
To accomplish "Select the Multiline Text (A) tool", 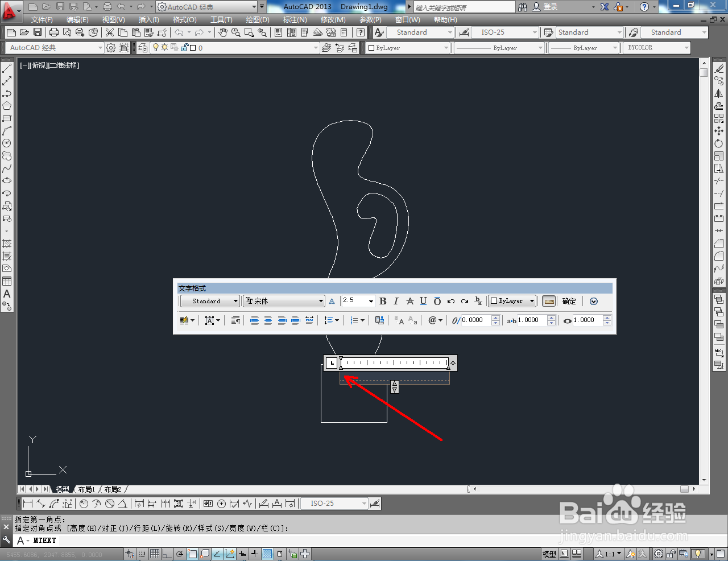I will [7, 294].
